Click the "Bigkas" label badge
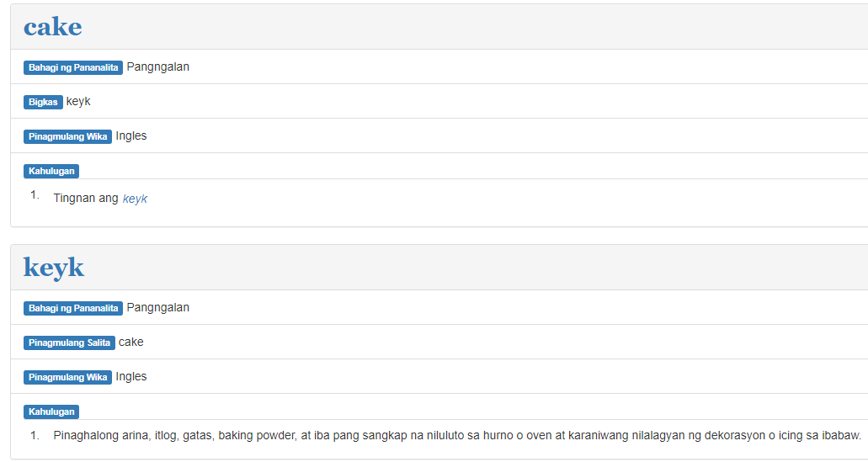This screenshot has height=462, width=868. coord(43,102)
